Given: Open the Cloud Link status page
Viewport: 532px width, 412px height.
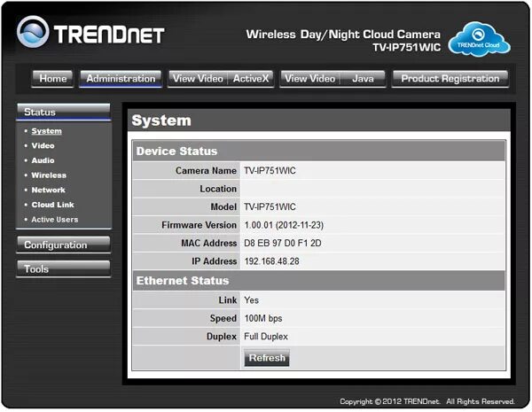Looking at the screenshot, I should [52, 205].
